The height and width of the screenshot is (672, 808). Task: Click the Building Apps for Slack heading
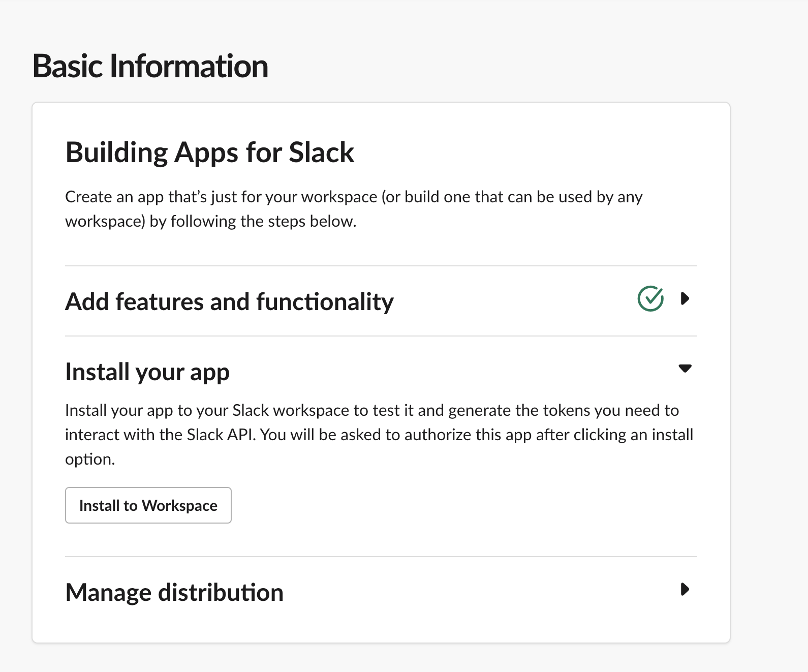(x=210, y=152)
